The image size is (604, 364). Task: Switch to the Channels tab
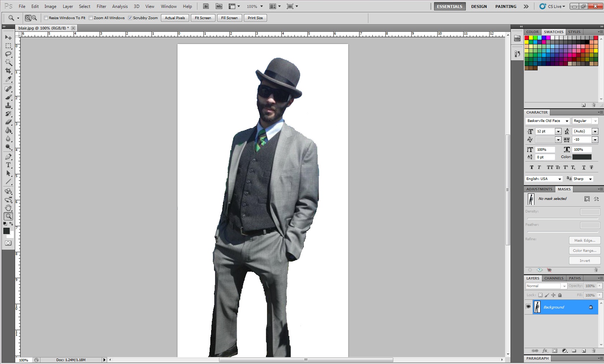(x=554, y=278)
